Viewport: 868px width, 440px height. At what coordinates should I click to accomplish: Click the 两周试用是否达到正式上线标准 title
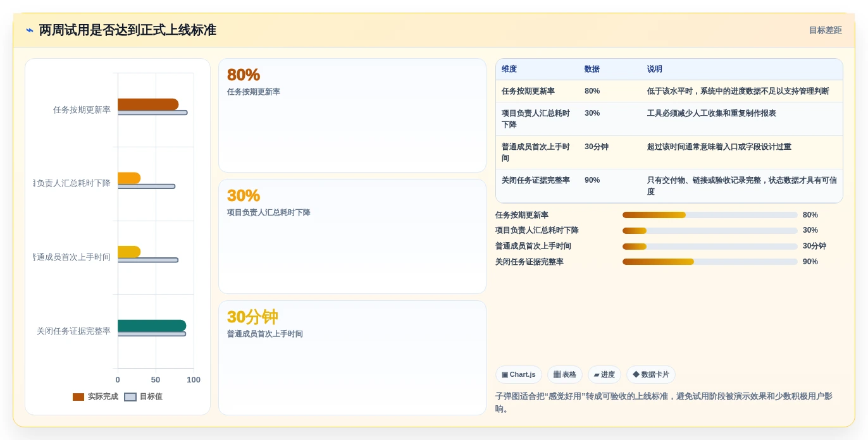pyautogui.click(x=128, y=30)
